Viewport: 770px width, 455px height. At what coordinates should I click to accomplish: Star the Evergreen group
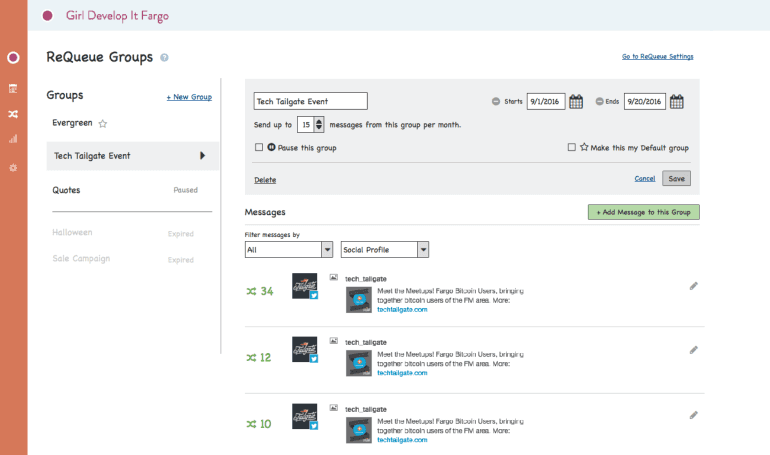pyautogui.click(x=102, y=124)
